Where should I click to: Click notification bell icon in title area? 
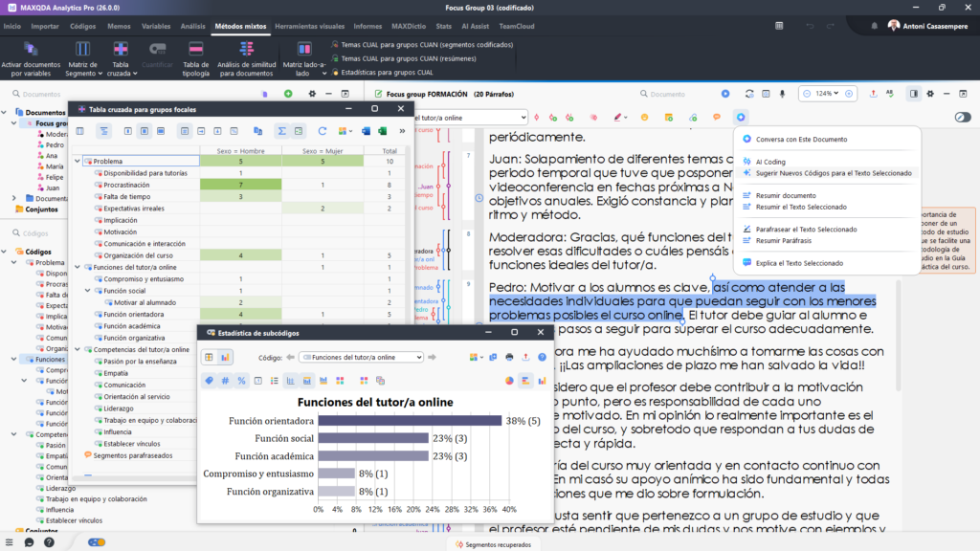point(874,26)
